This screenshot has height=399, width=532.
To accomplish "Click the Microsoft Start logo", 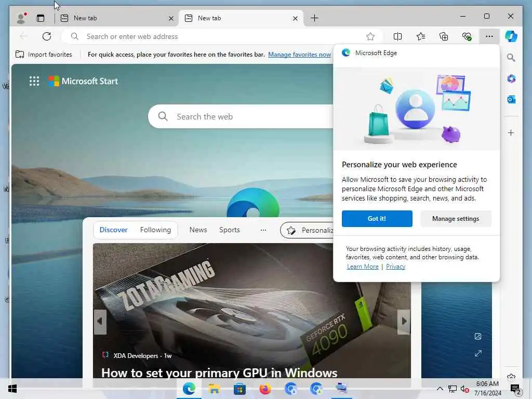I will pyautogui.click(x=83, y=81).
